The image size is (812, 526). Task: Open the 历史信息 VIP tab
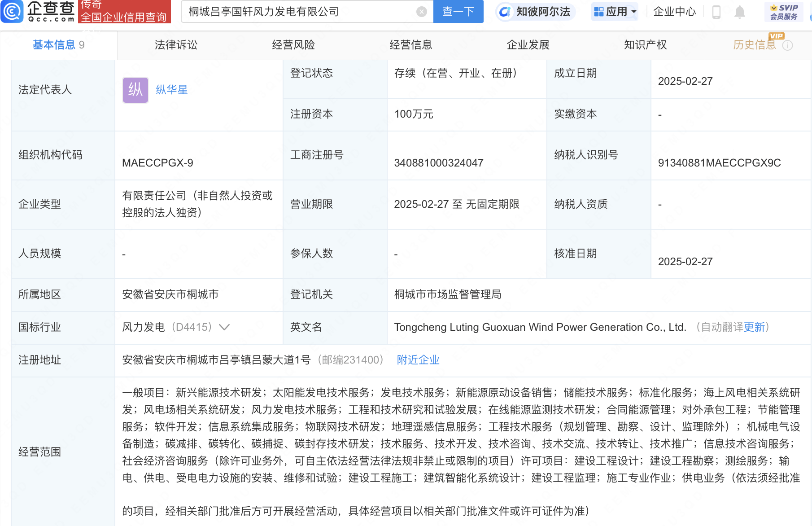[755, 45]
